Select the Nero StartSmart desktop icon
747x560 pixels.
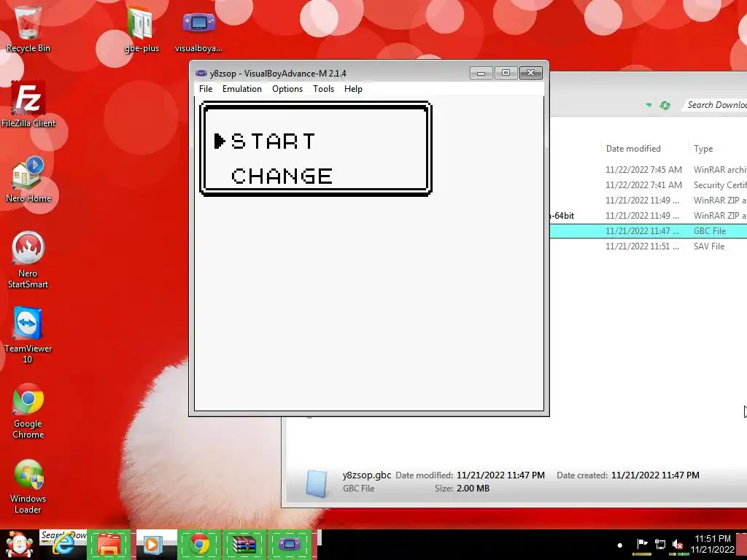(28, 260)
